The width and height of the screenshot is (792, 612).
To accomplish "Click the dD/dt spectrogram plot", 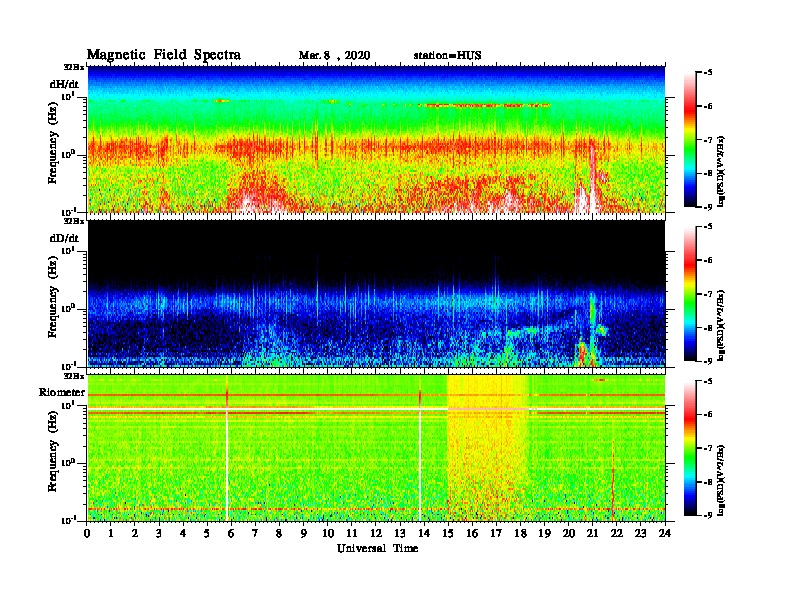I will [376, 293].
